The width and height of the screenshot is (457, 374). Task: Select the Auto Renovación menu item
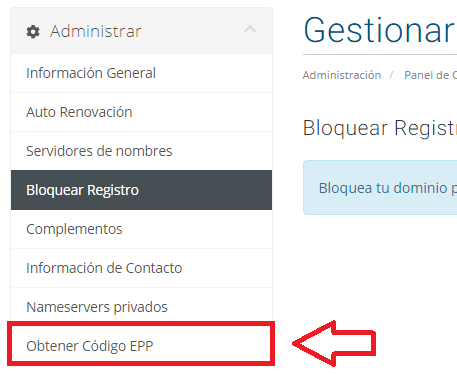click(x=141, y=112)
